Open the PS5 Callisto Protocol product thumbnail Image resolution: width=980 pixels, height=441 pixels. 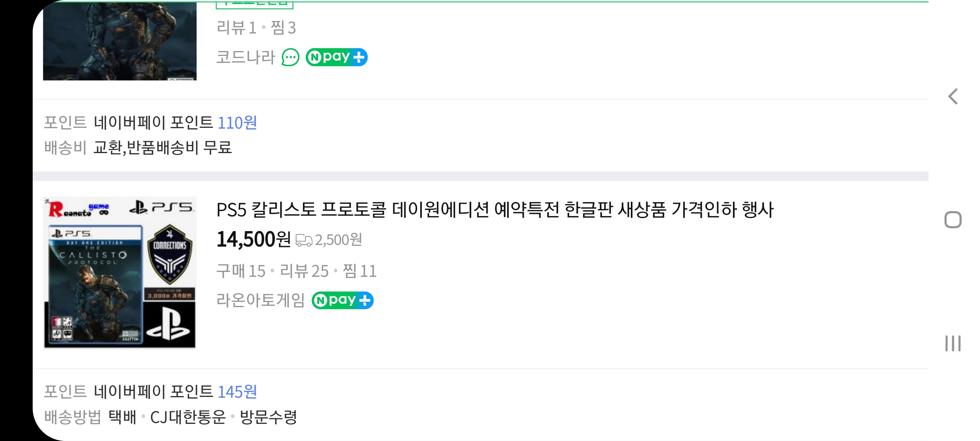point(120,273)
